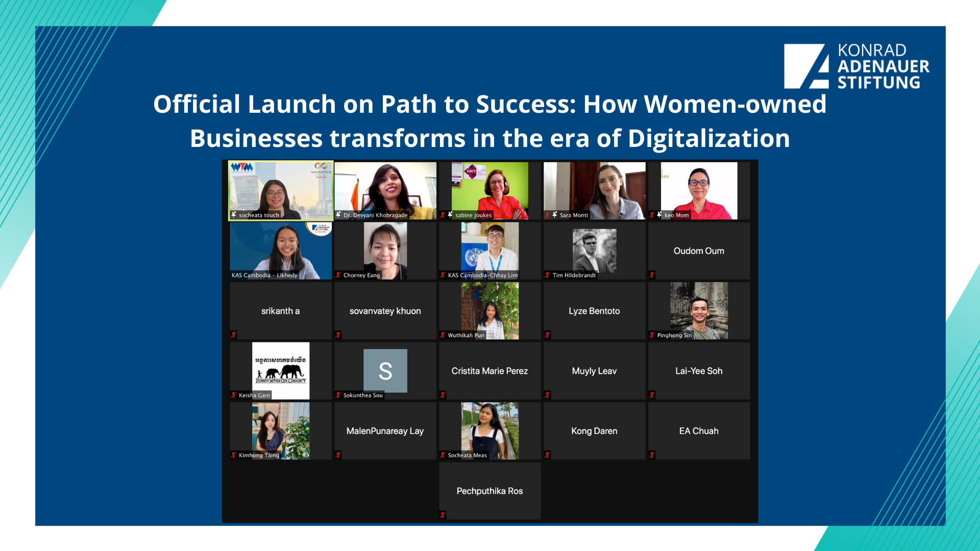This screenshot has height=551, width=980.
Task: Select the Socheata Meas video tile
Action: [489, 430]
